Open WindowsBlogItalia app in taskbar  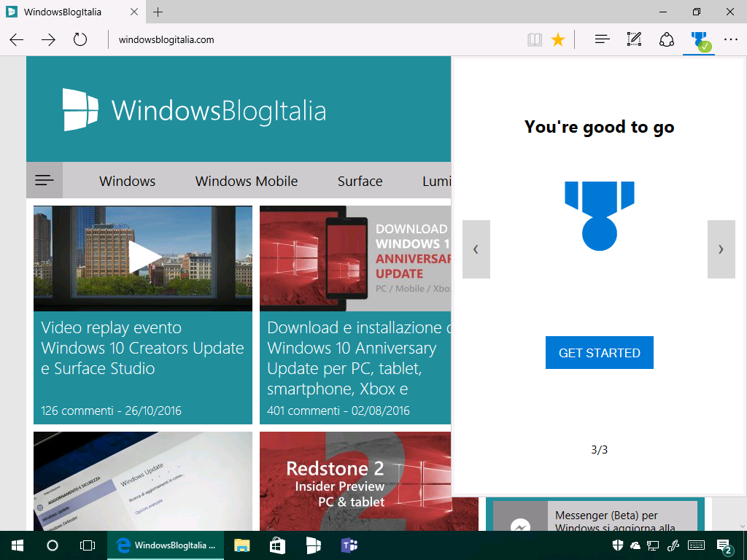313,545
